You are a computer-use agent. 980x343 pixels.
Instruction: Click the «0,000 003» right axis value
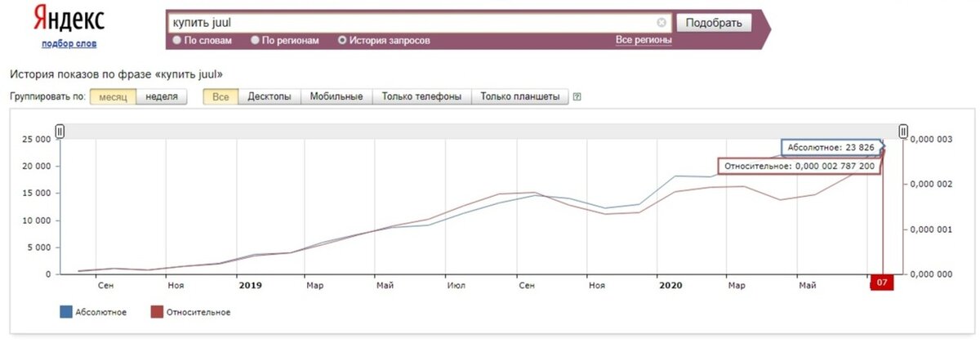(x=931, y=140)
